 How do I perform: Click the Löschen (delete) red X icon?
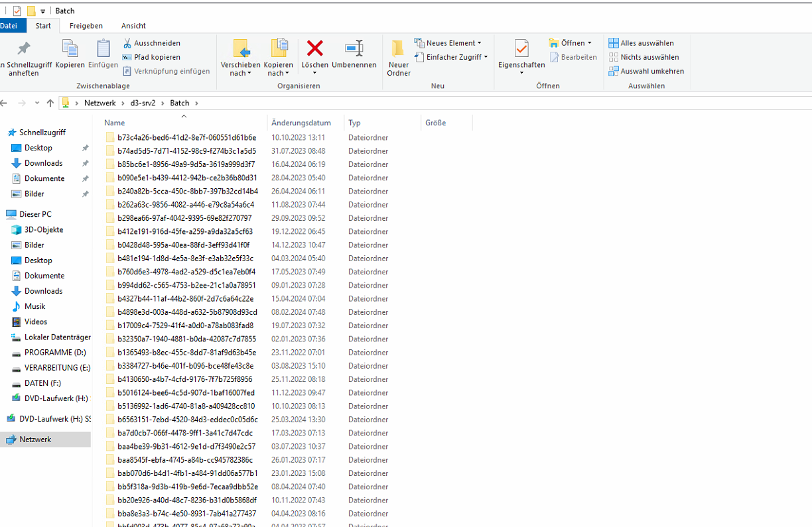click(314, 48)
